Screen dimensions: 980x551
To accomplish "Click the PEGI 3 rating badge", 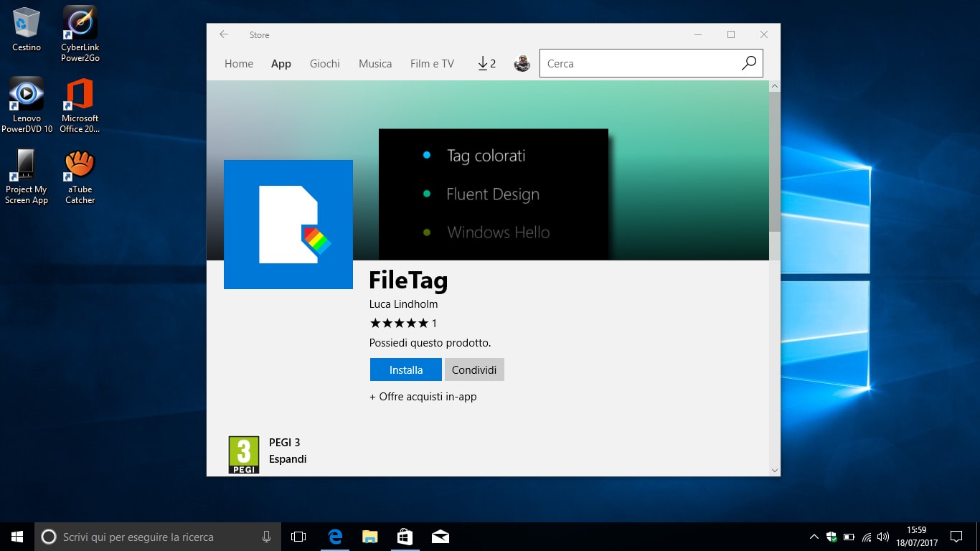I will [244, 455].
